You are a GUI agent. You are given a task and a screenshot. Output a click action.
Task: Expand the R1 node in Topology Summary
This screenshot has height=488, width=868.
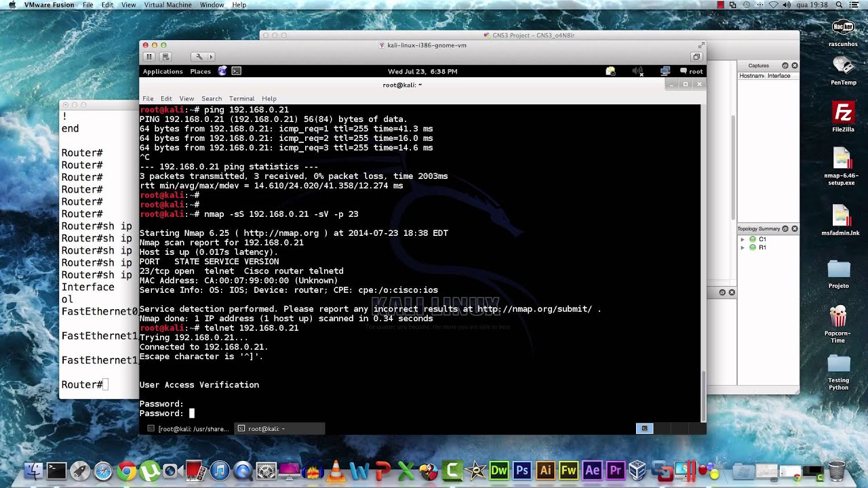743,247
